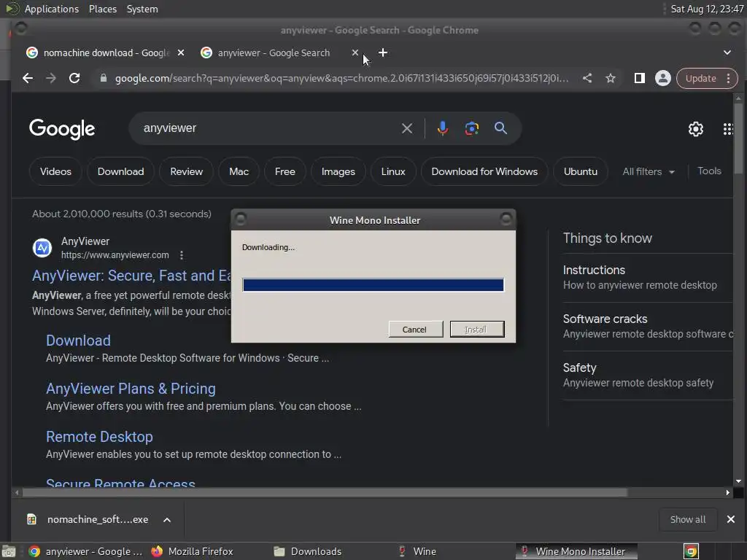Search by image with Google Lens icon
The image size is (747, 560).
pyautogui.click(x=472, y=128)
